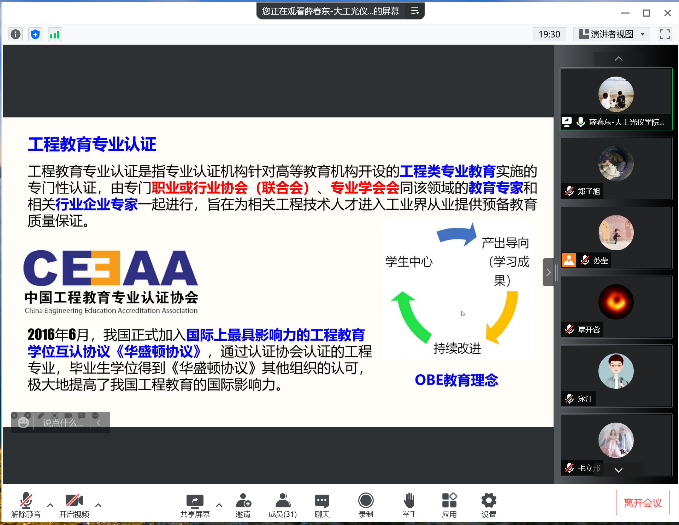Click the 19:30 meeting timer

tap(549, 34)
